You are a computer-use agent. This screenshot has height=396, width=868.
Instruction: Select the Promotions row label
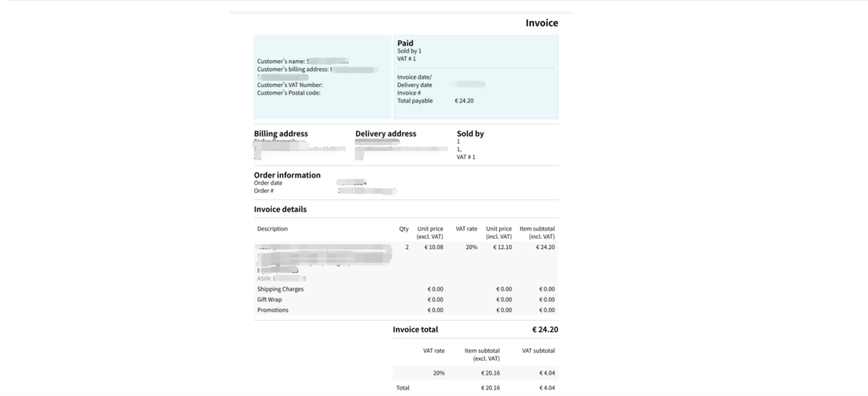point(273,310)
